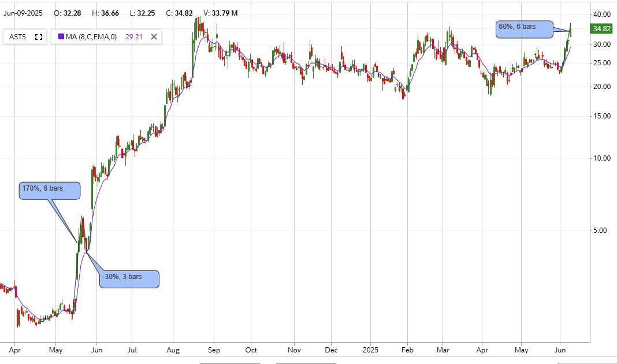Click the Aug time axis label

click(x=173, y=350)
